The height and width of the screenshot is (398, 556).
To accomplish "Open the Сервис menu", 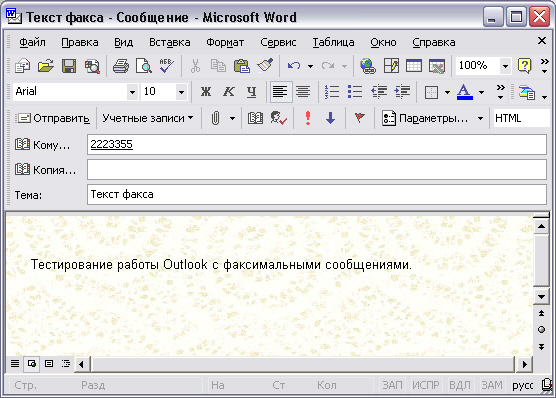I will (278, 42).
